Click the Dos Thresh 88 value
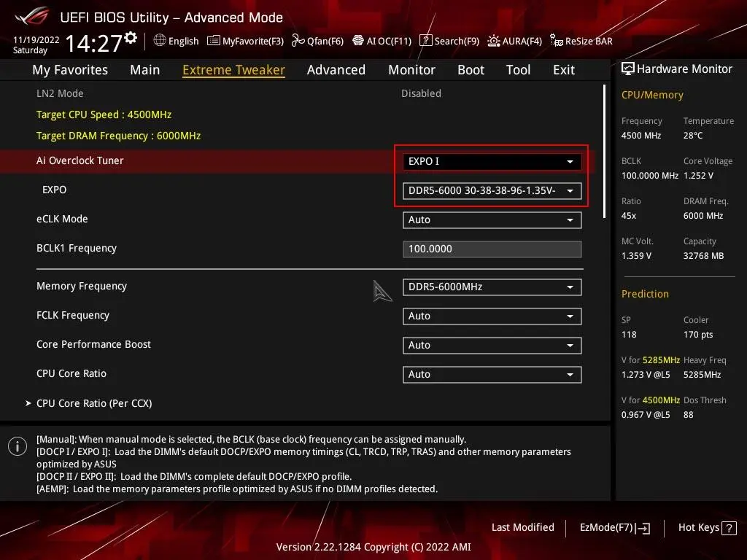This screenshot has height=560, width=747. tap(689, 415)
